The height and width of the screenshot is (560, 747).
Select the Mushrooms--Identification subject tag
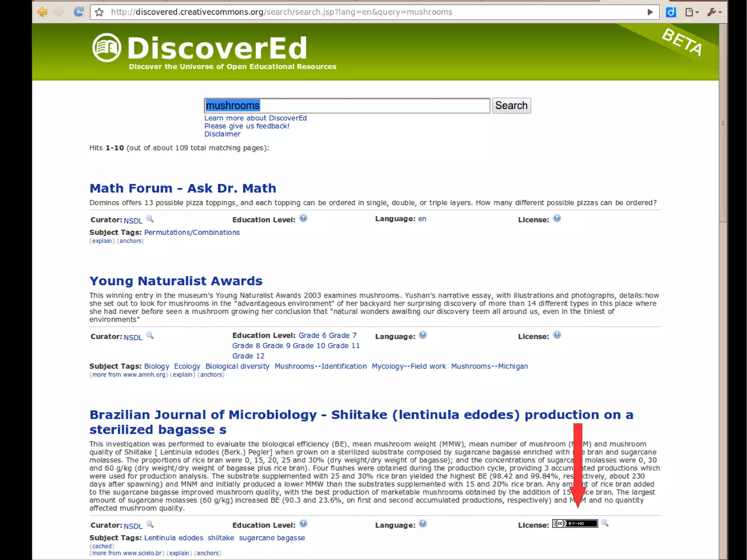click(x=320, y=366)
